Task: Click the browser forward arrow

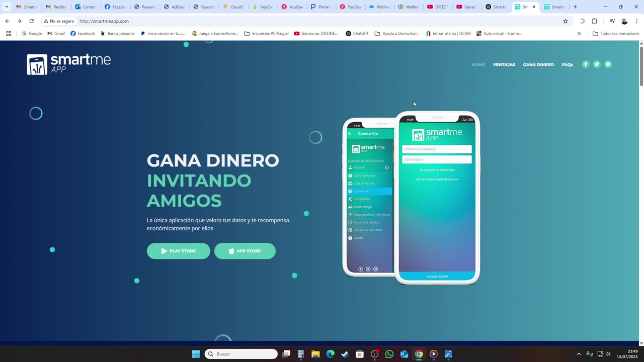Action: coord(19,21)
